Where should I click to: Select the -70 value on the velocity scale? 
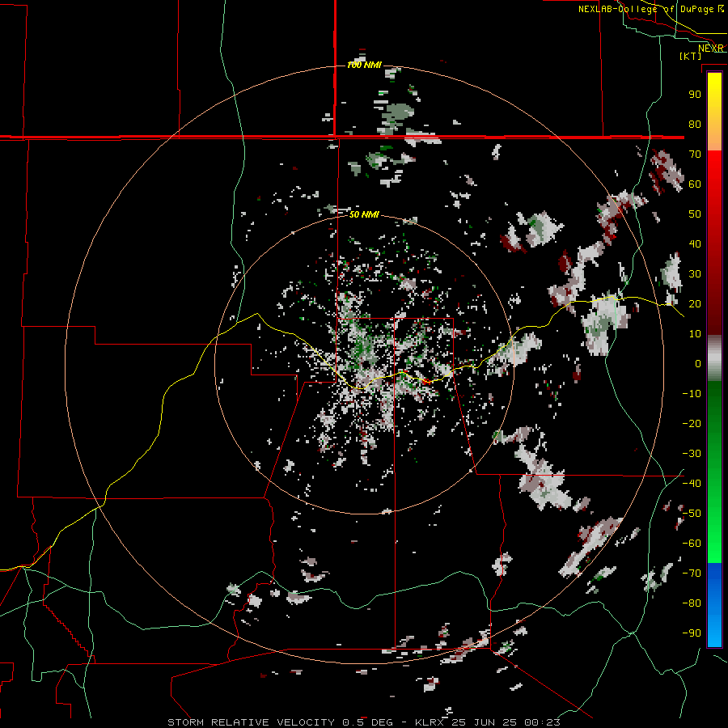692,574
